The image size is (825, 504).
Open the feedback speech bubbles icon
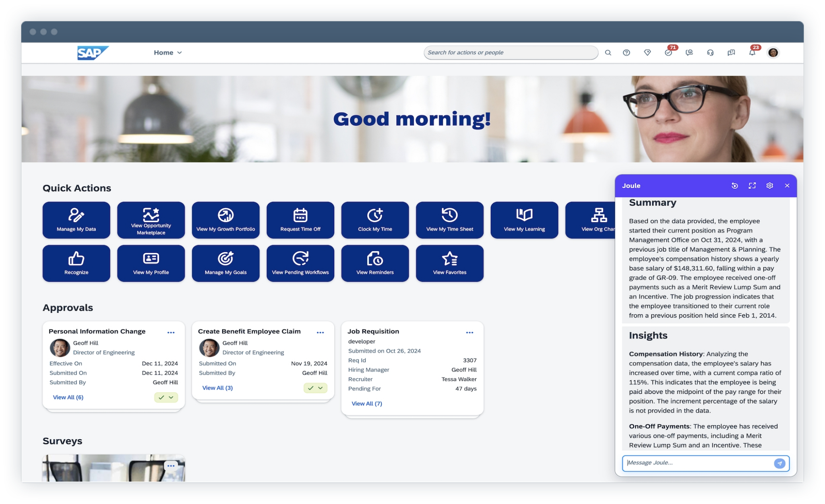[731, 52]
